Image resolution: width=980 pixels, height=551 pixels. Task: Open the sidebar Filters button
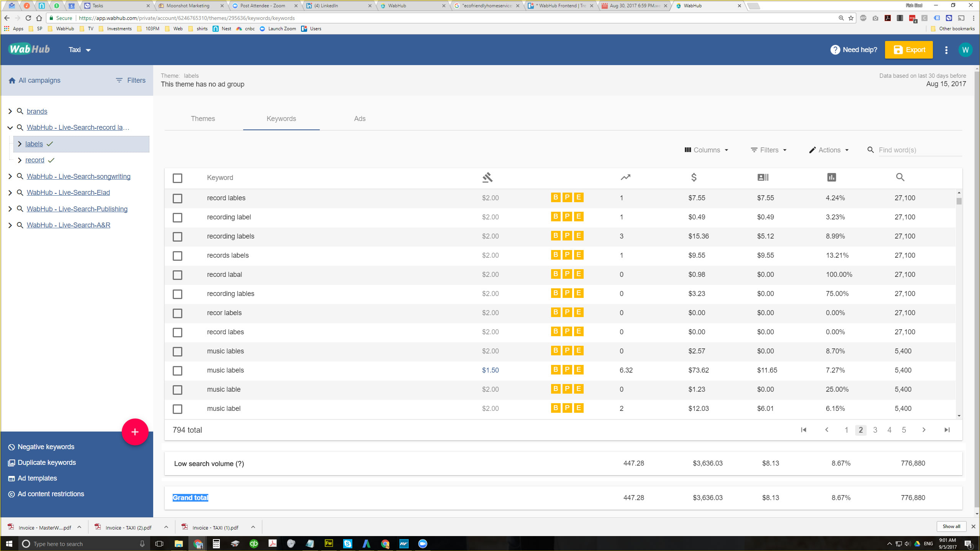tap(131, 80)
